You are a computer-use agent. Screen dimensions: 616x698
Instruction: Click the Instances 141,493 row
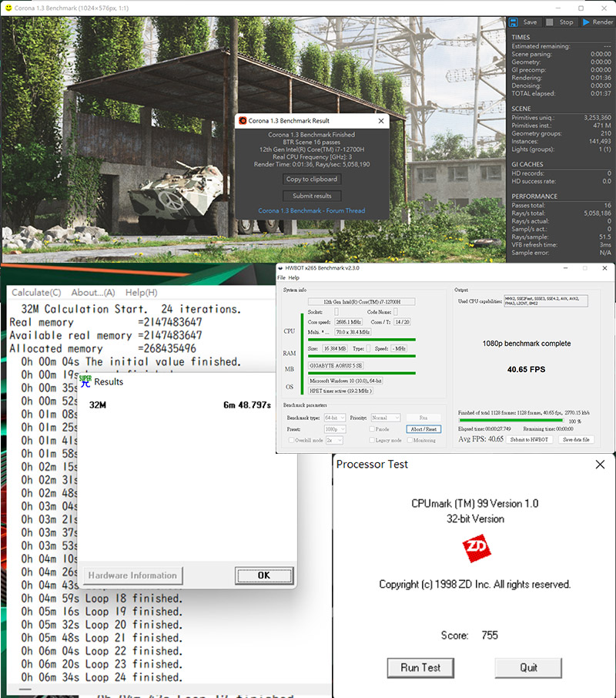pyautogui.click(x=561, y=141)
